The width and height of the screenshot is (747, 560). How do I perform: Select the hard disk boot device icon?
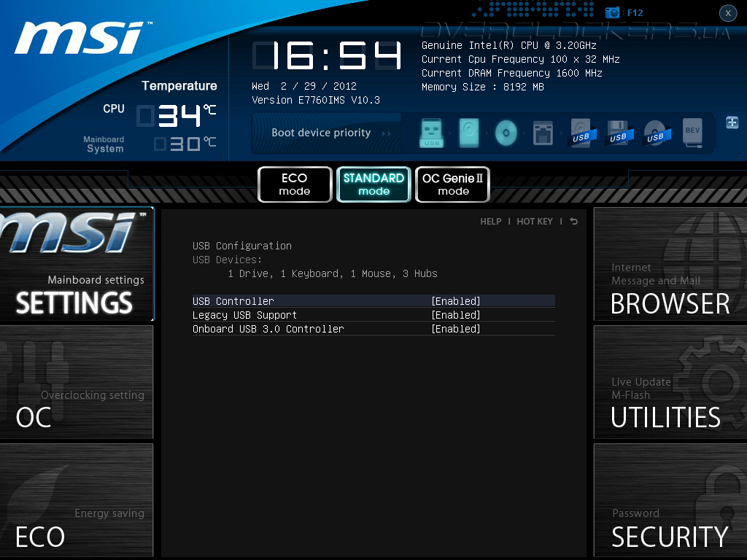pos(469,133)
